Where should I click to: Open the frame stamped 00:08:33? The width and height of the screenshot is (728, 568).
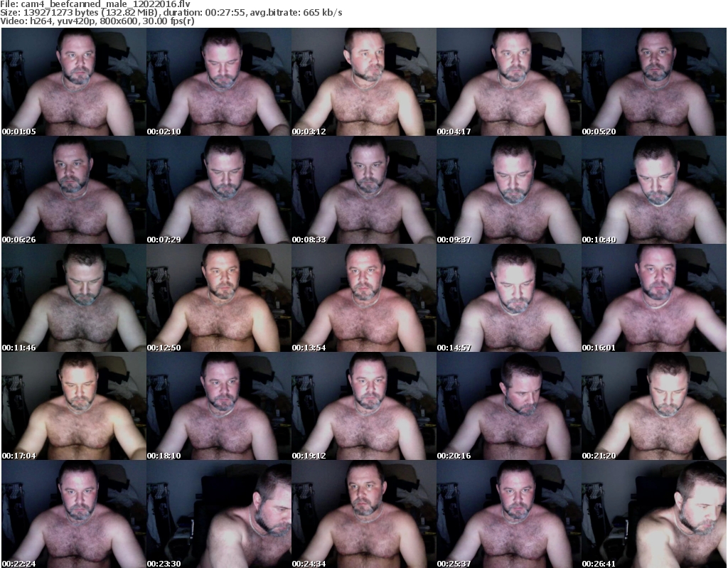tap(363, 190)
